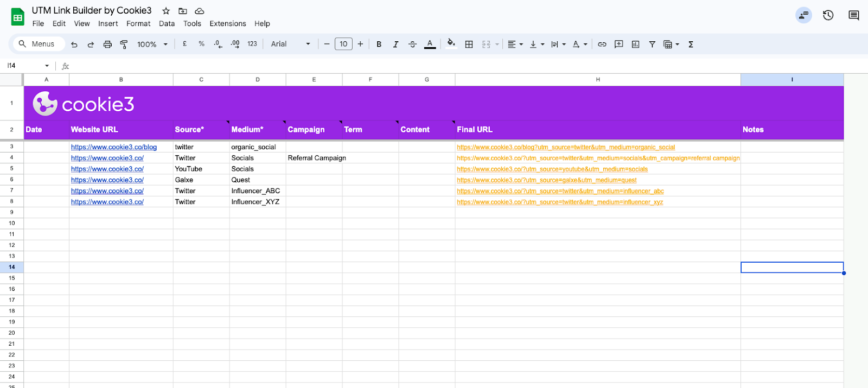This screenshot has height=388, width=868.
Task: Open the View menu
Action: [x=82, y=23]
